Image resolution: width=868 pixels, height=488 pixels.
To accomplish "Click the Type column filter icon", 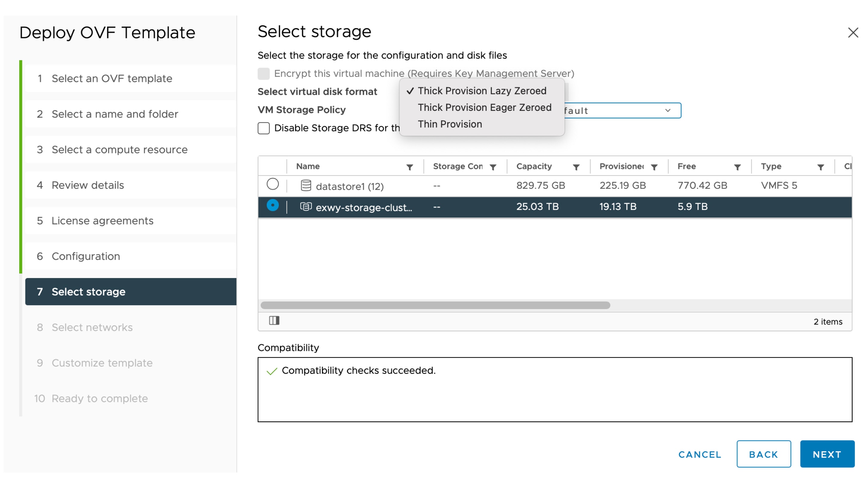I will (820, 167).
